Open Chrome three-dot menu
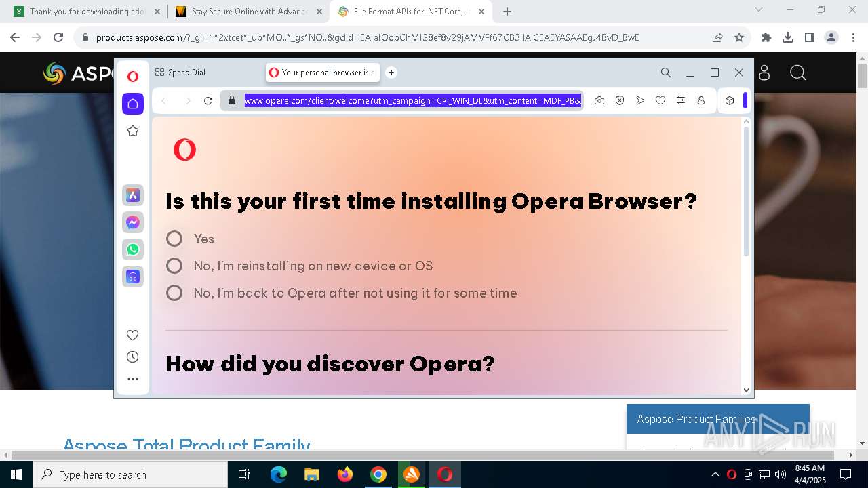Viewport: 868px width, 488px height. coord(852,37)
